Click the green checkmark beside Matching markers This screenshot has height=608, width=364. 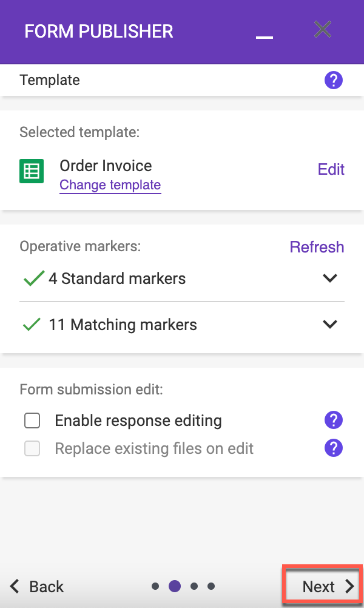(x=32, y=324)
